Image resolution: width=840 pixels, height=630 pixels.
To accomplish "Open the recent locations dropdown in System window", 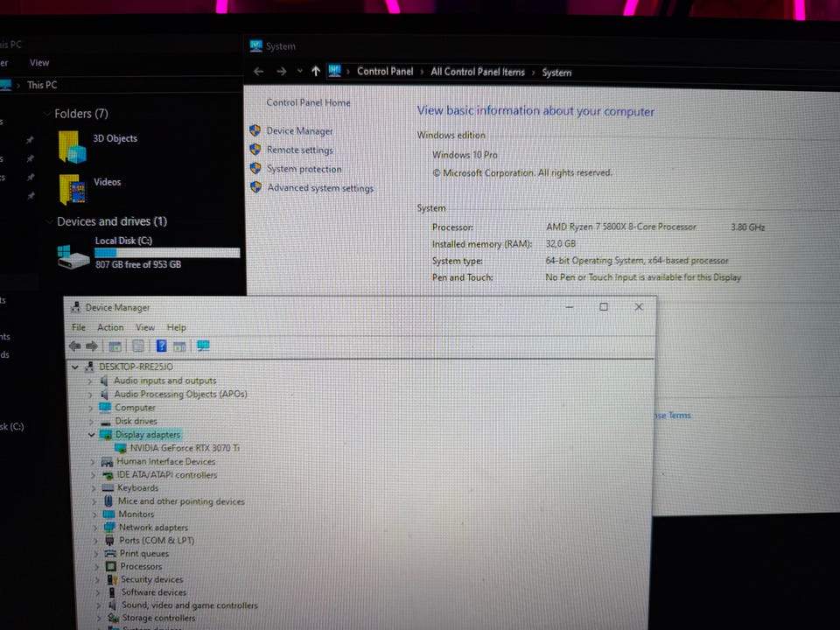I will [x=299, y=71].
